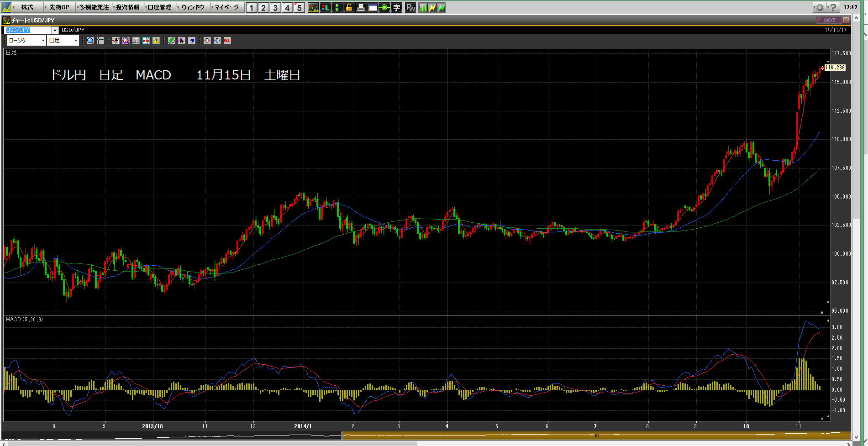
Task: Click the 116.286 current price label
Action: 835,68
